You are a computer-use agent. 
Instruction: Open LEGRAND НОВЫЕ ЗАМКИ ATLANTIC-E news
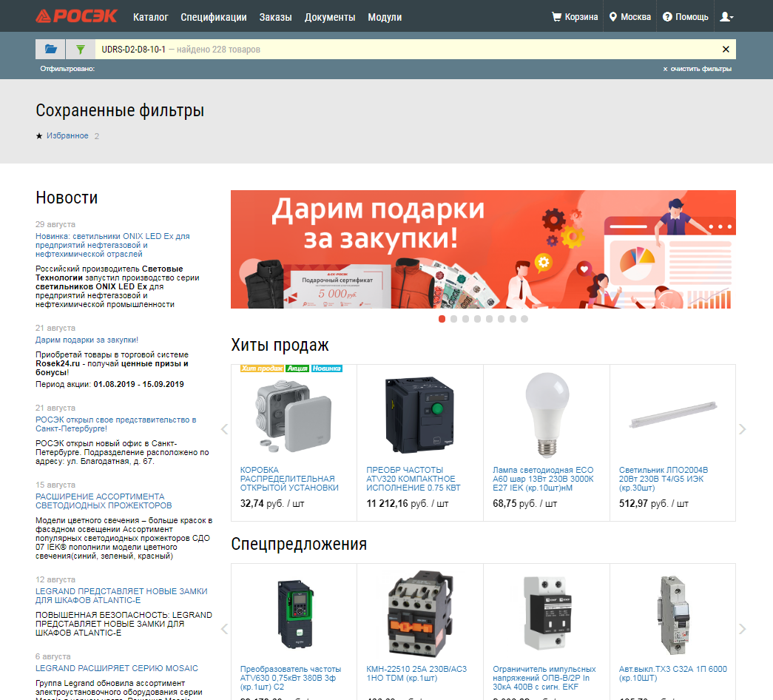click(x=121, y=596)
